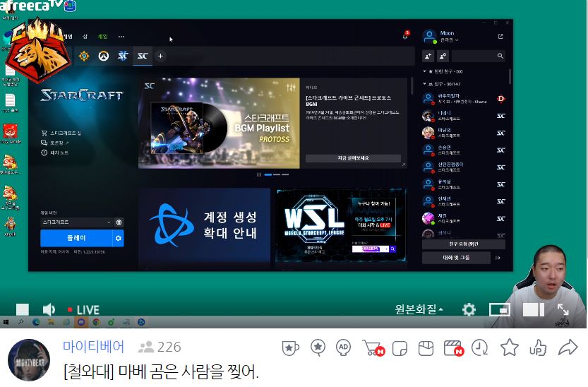Open the Battle.net notifications bell

pos(405,35)
